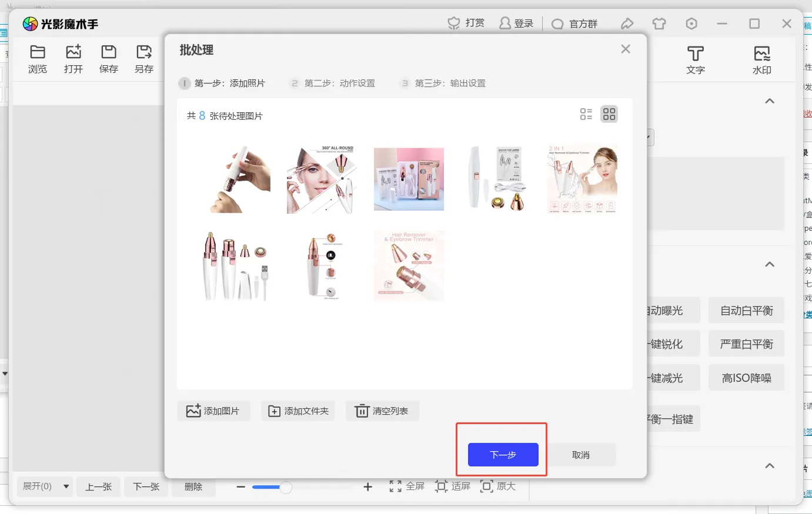Open the 官方群 official group
Screen dimensions: 812x514
click(574, 23)
